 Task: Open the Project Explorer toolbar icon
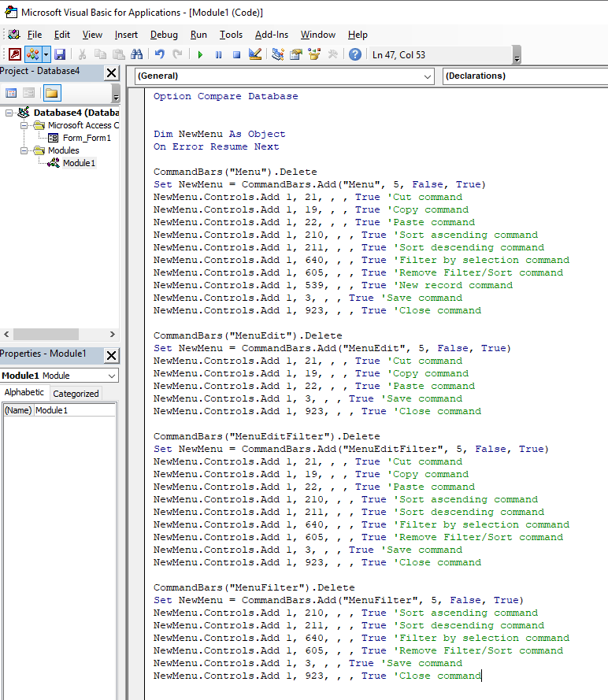pyautogui.click(x=277, y=54)
